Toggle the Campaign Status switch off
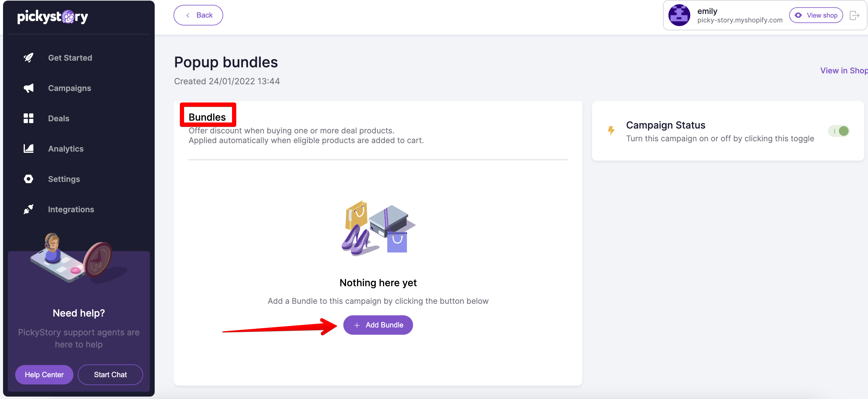The width and height of the screenshot is (868, 399). (x=839, y=131)
